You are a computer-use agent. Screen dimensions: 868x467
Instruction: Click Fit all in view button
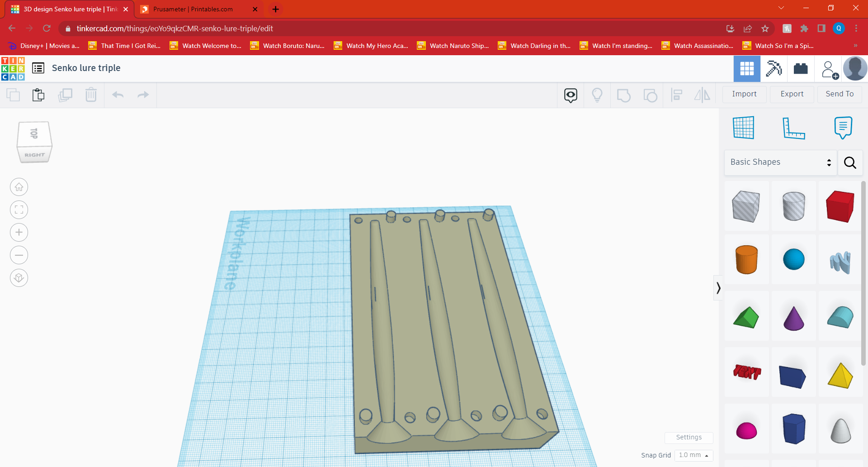19,210
